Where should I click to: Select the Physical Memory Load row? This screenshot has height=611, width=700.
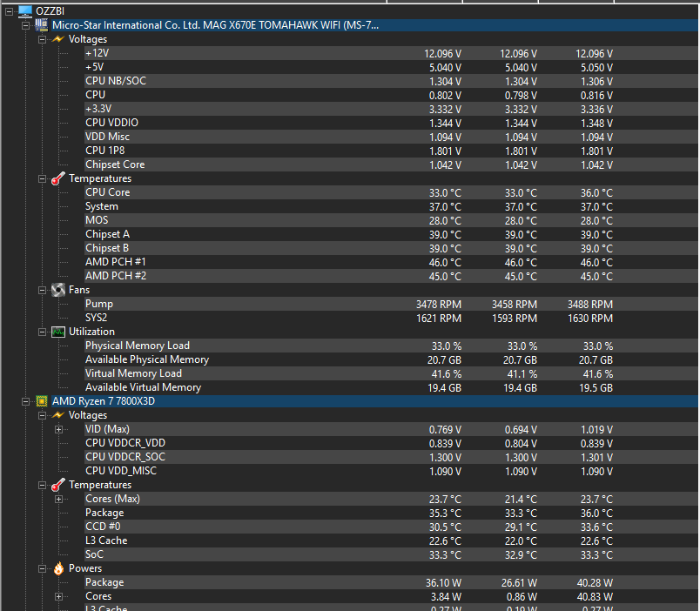point(137,346)
